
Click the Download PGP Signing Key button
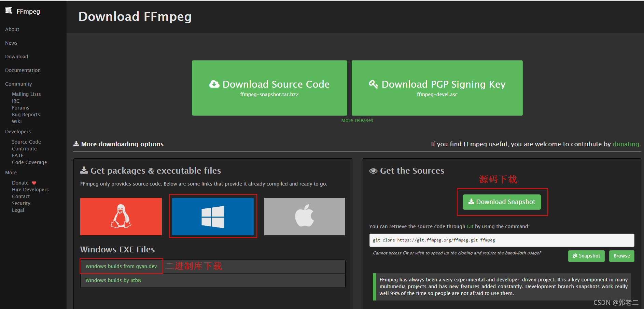pos(437,88)
